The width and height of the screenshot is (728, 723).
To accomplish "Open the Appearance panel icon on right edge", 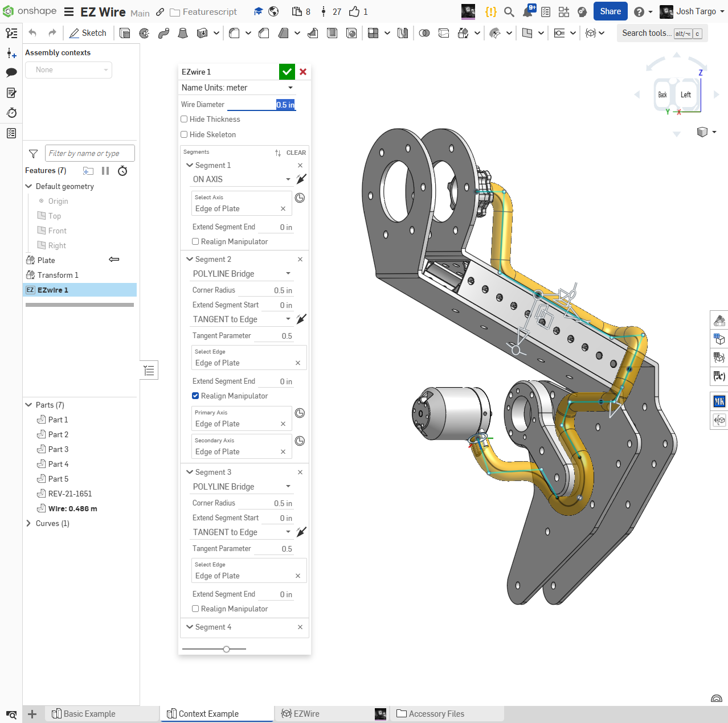I will coord(719,321).
